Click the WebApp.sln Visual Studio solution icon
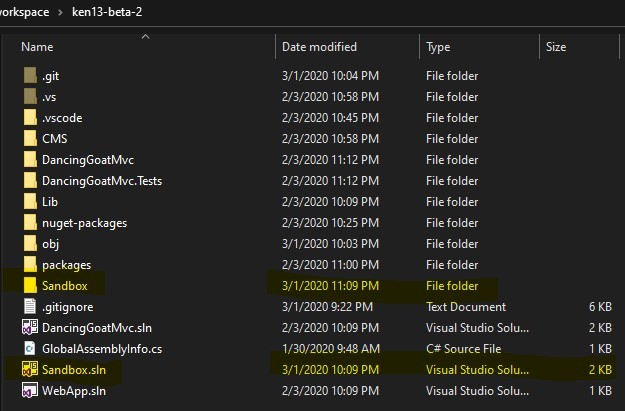625x411 pixels. tap(30, 390)
